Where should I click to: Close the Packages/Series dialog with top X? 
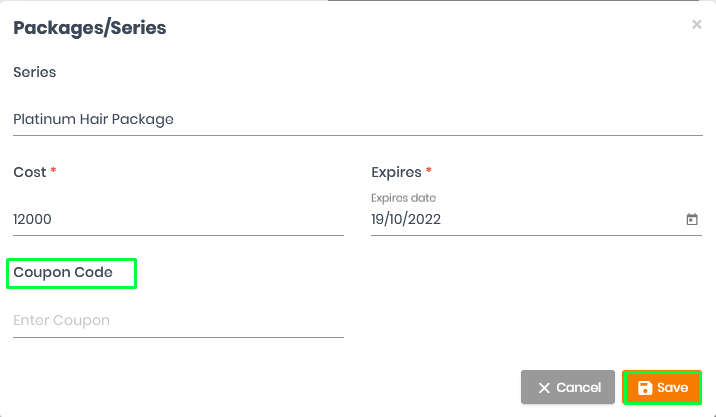coord(696,24)
